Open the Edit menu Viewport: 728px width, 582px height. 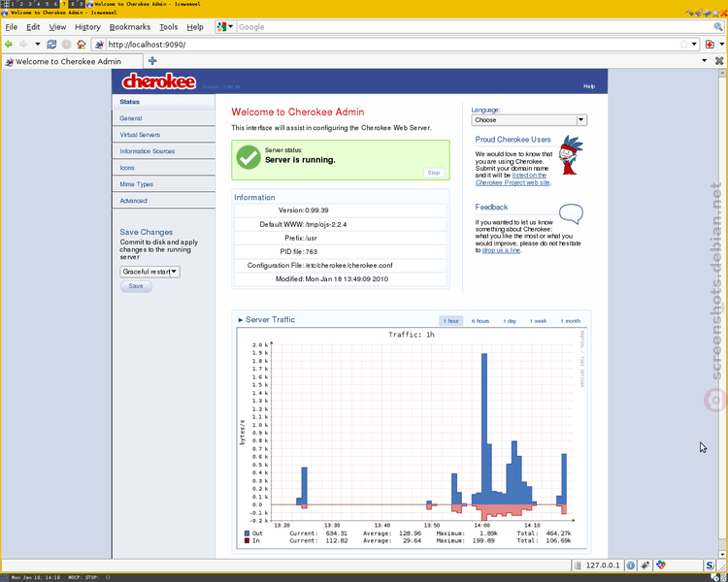tap(33, 27)
